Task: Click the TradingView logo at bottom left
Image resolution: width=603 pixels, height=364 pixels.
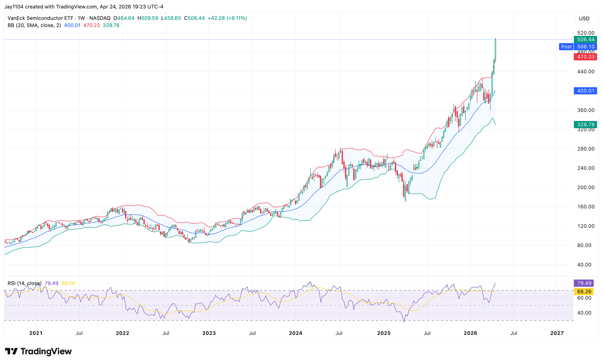Action: point(38,351)
